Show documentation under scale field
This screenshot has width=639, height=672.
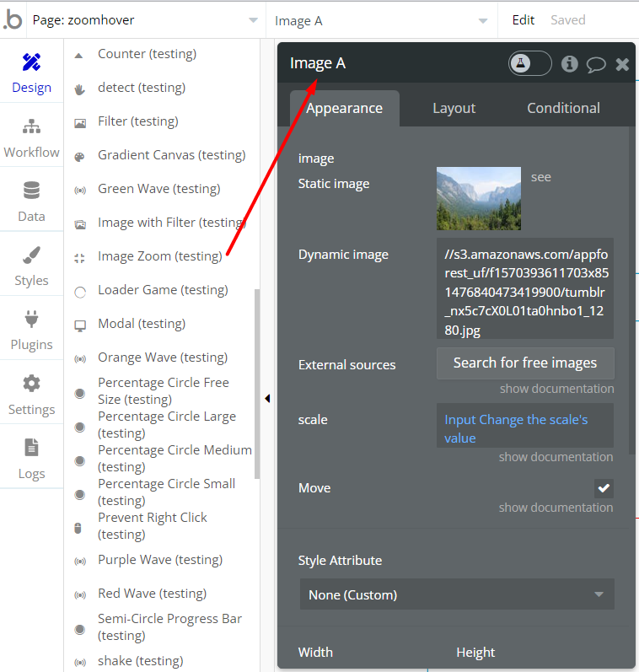pyautogui.click(x=556, y=457)
